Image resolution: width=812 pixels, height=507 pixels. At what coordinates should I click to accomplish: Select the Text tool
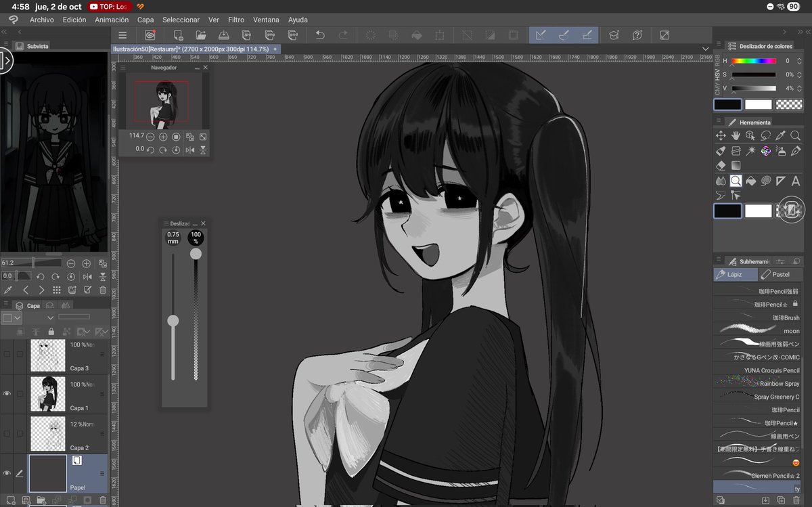796,181
